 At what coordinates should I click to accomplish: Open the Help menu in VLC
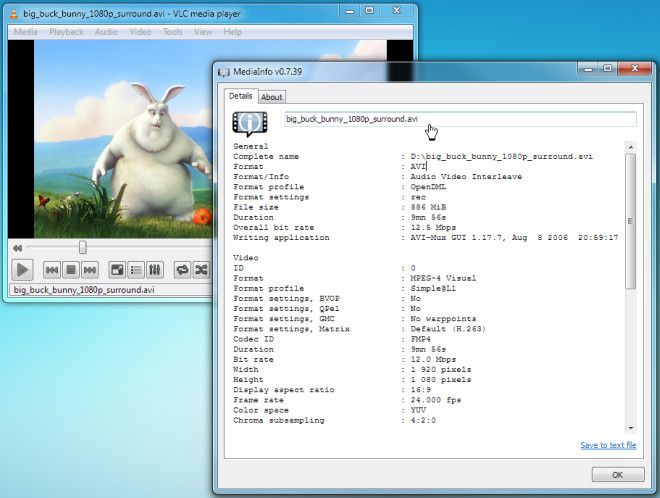point(232,32)
